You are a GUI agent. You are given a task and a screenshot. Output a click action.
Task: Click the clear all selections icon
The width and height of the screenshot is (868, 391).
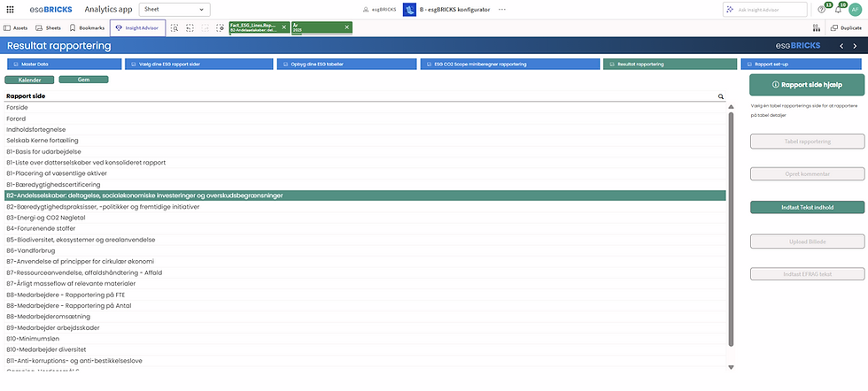(221, 27)
